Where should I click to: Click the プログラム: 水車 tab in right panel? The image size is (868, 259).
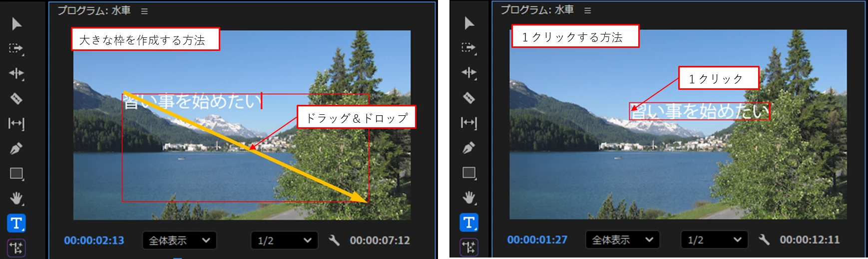point(537,9)
